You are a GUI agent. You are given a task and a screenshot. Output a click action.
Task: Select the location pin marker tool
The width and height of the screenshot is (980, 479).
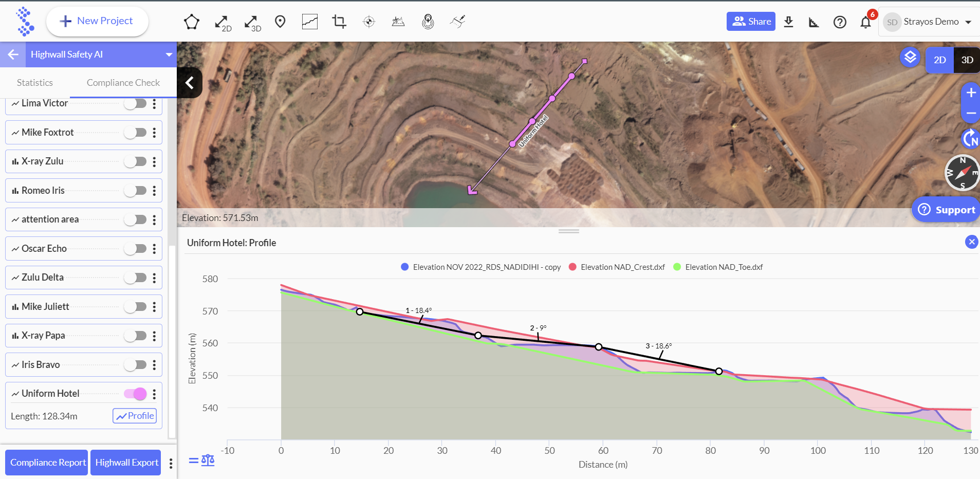pyautogui.click(x=280, y=22)
